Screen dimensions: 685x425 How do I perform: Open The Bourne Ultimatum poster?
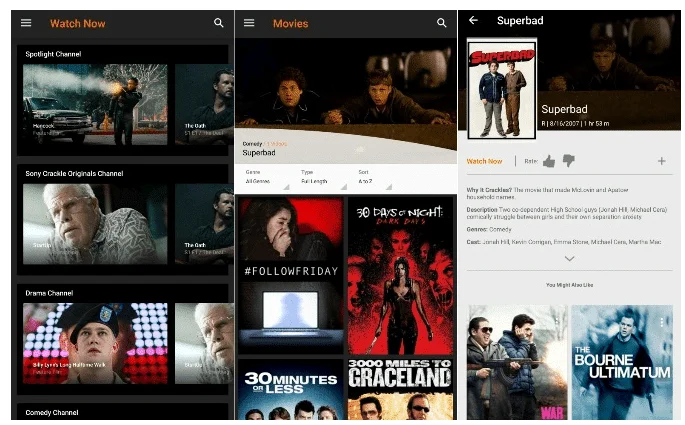pyautogui.click(x=622, y=362)
